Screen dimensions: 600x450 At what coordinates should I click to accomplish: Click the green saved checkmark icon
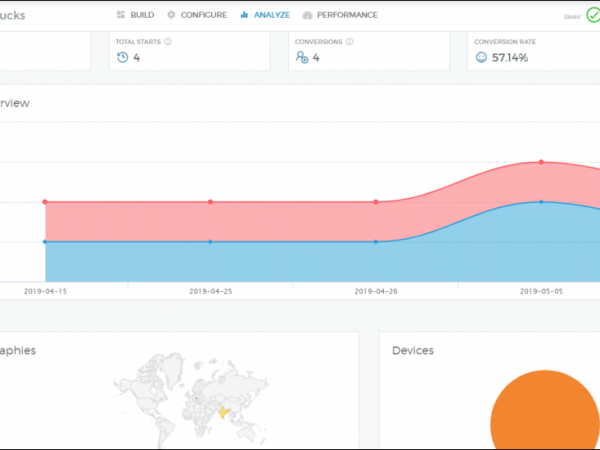[x=592, y=16]
